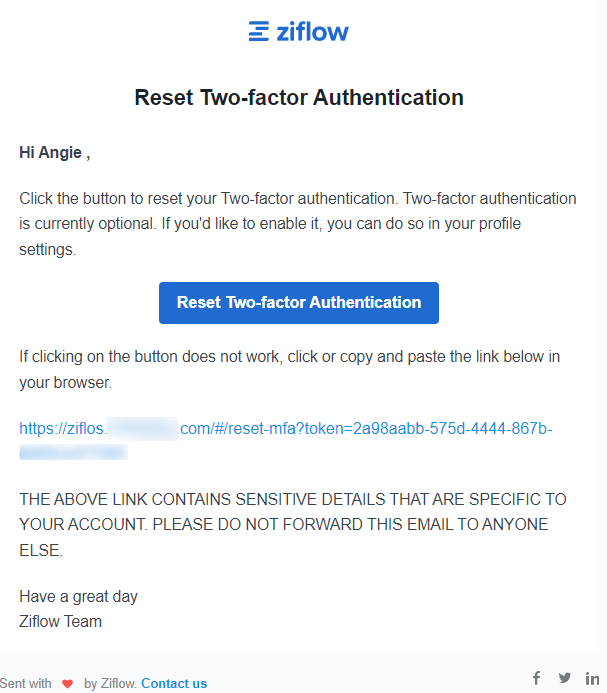Click the blurred domain part of URL
Image resolution: width=607 pixels, height=693 pixels.
click(x=142, y=429)
